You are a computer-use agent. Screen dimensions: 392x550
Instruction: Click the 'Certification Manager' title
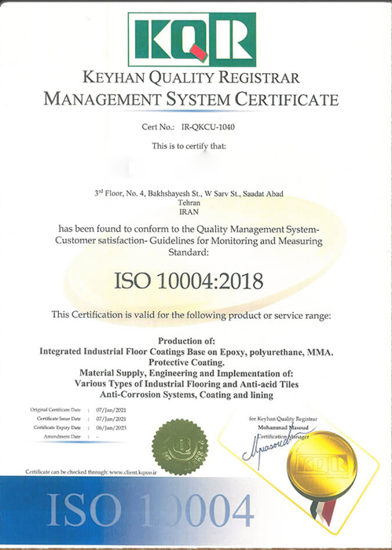284,436
